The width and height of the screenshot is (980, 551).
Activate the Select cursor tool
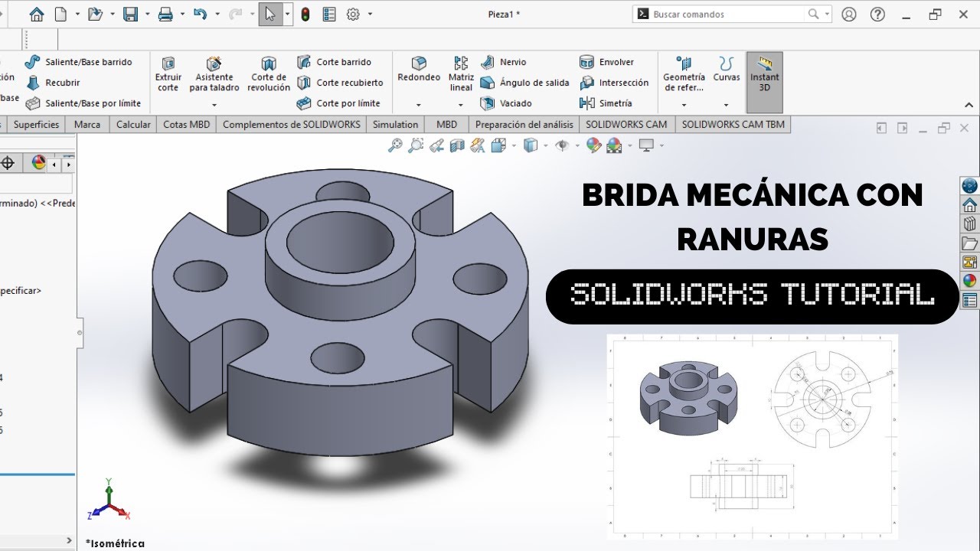(270, 14)
